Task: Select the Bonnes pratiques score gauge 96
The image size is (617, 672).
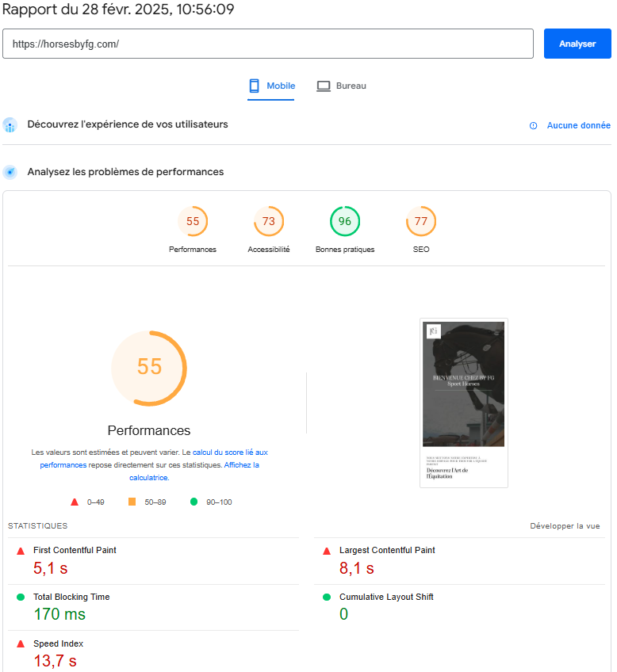Action: (345, 222)
